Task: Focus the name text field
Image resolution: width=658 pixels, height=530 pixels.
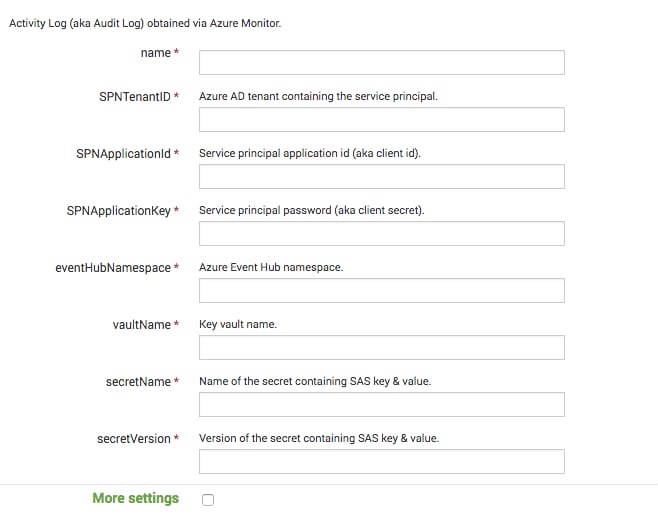Action: coord(381,63)
